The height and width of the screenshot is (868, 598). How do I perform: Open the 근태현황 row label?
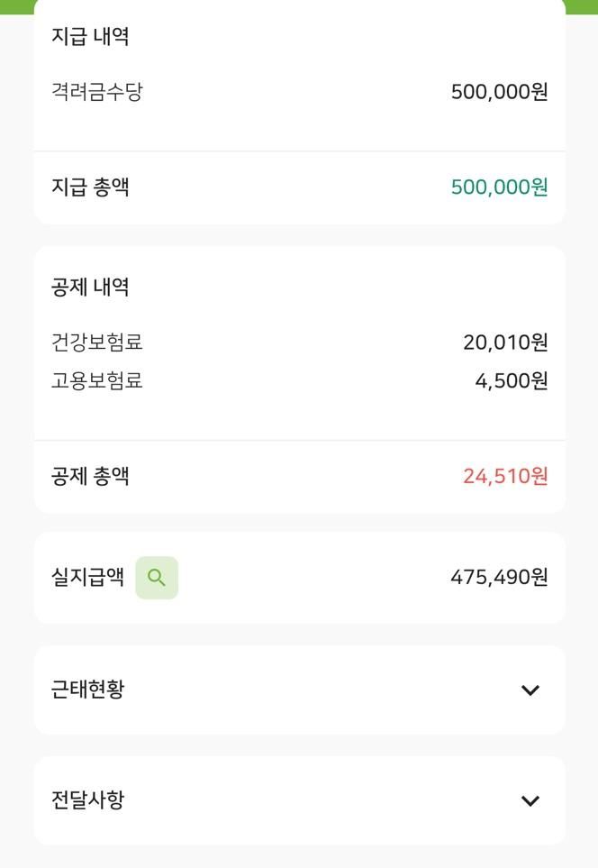point(88,690)
